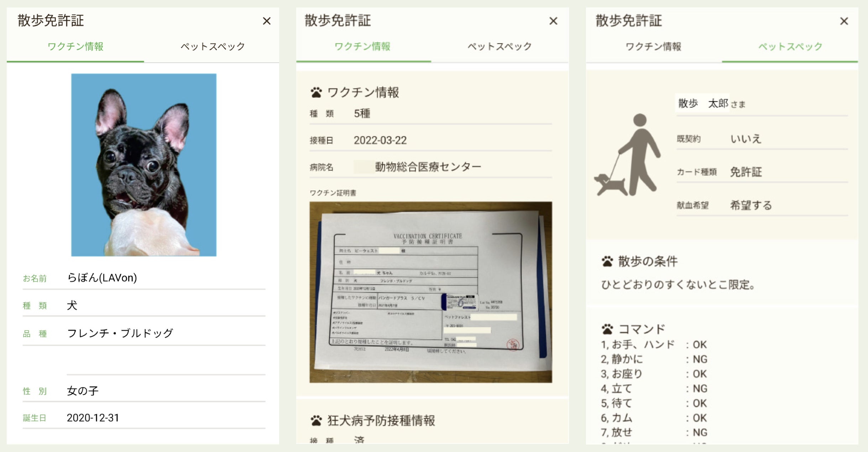Open the French bulldog photo

[144, 165]
